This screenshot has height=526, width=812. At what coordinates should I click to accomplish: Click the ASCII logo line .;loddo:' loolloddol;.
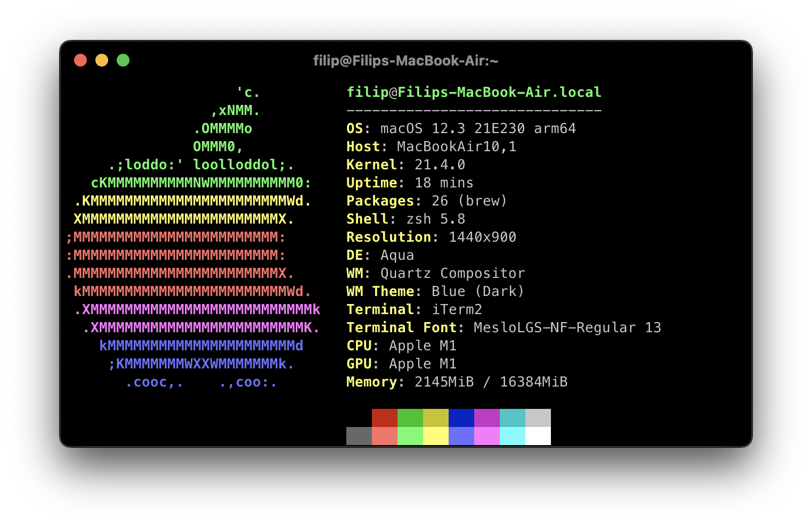point(201,165)
